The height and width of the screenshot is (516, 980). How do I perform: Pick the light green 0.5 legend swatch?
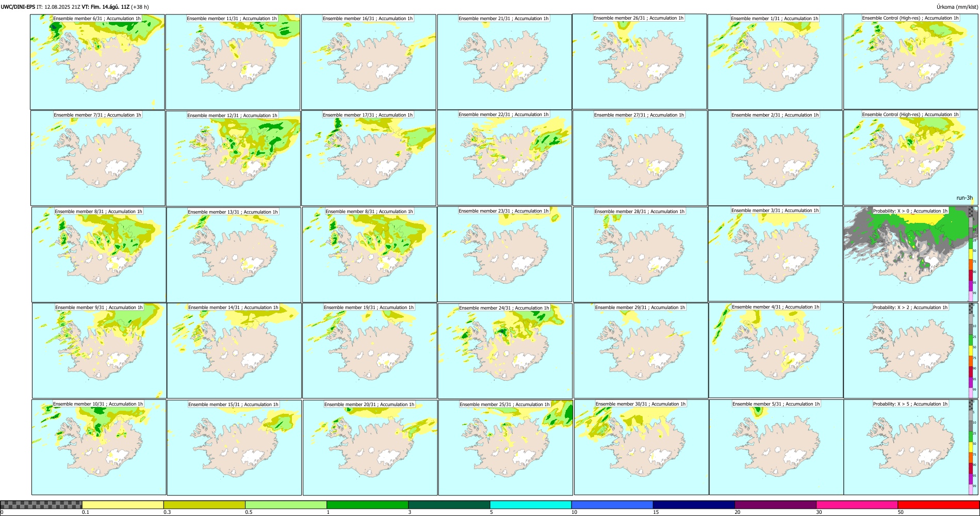(x=286, y=505)
